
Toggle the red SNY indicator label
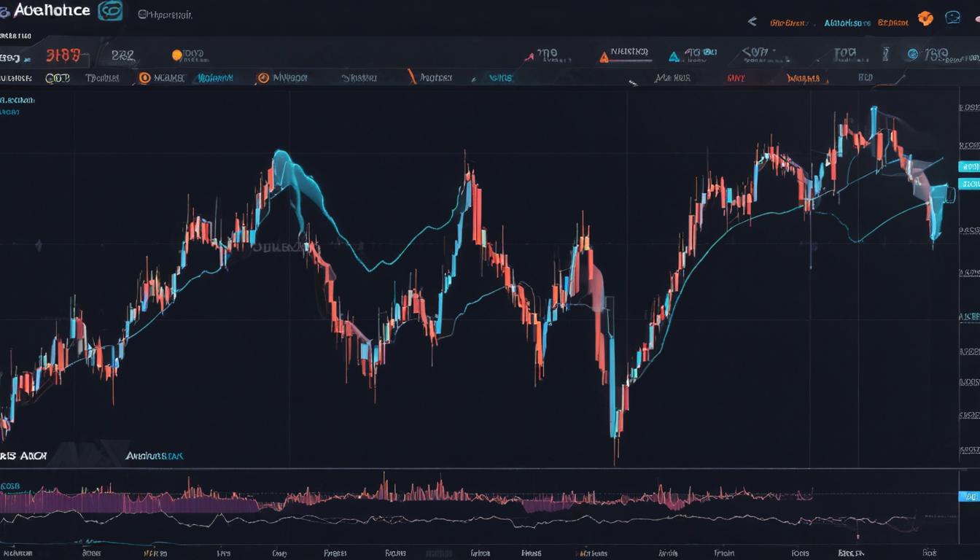736,77
